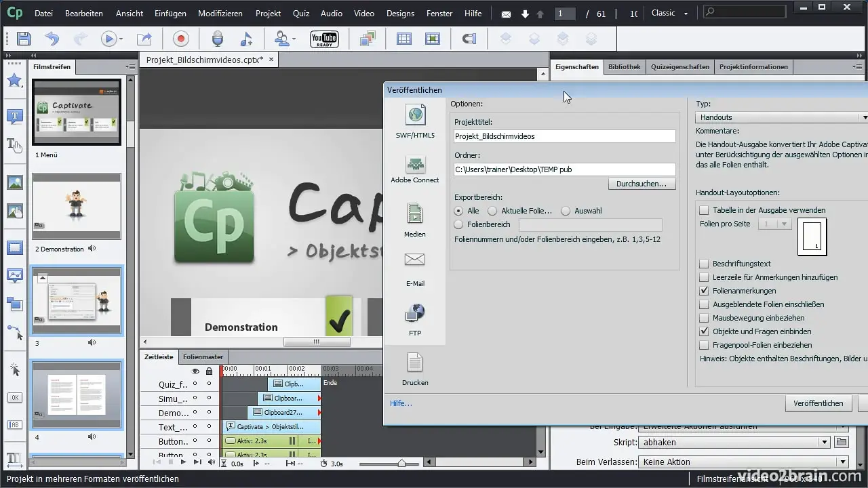Click the YouTube Ready icon
This screenshot has height=488, width=868.
tap(324, 39)
